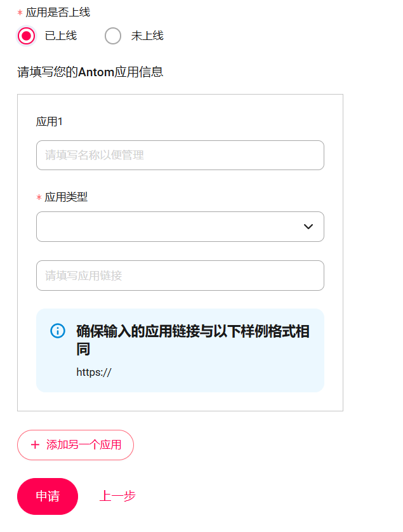Click the 应用类型 field label
Viewport: 403px width, 532px height.
pos(66,197)
